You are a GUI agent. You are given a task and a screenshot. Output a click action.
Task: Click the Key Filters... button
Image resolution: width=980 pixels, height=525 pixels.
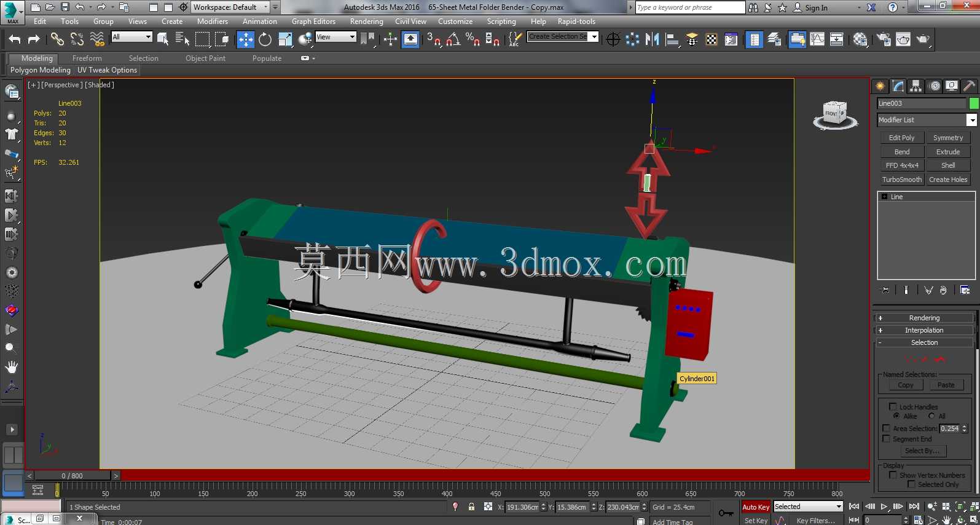point(815,520)
